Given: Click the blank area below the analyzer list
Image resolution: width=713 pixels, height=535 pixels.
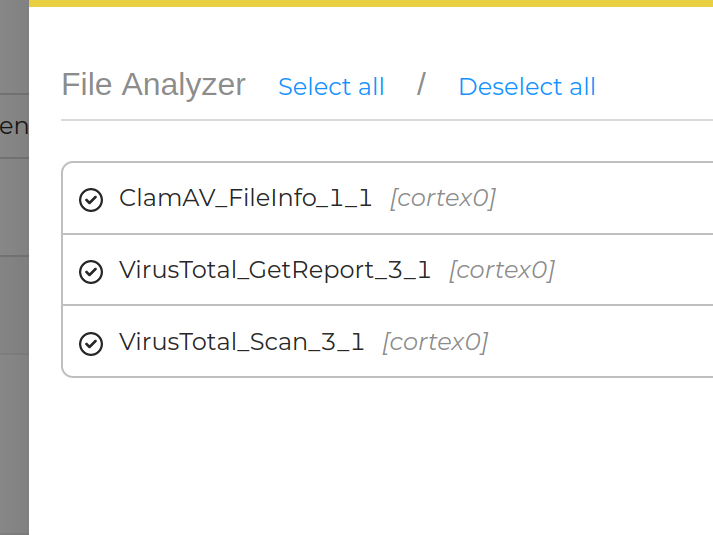Looking at the screenshot, I should pyautogui.click(x=371, y=455).
